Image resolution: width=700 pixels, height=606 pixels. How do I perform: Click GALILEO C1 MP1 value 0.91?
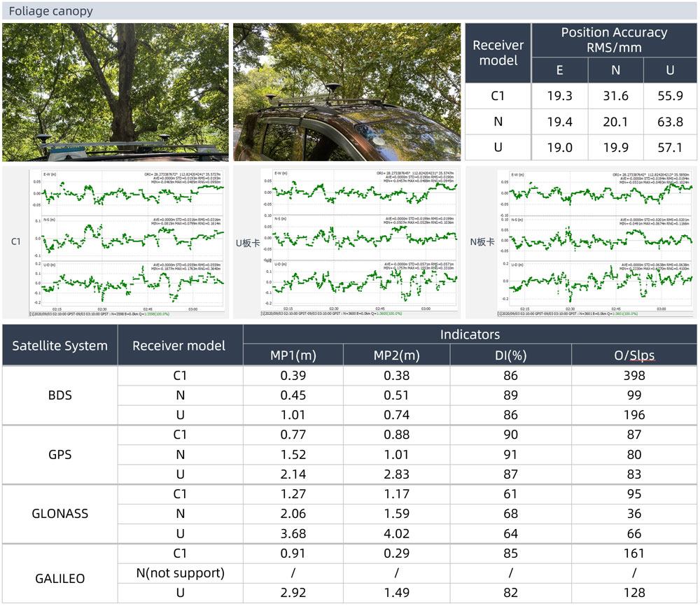[x=293, y=554]
